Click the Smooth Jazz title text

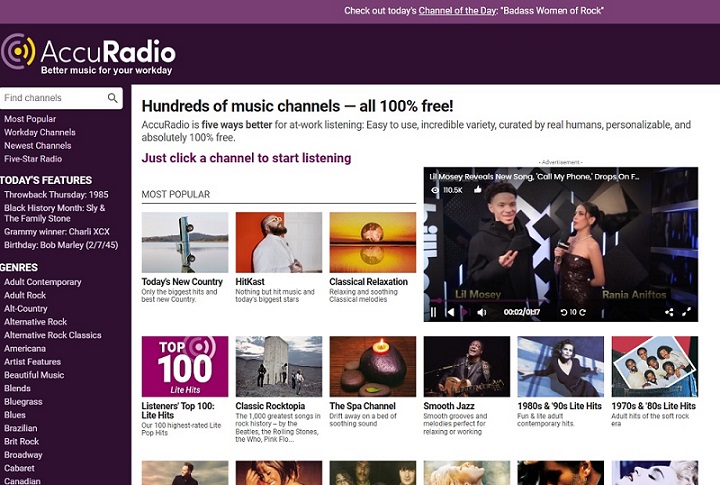click(x=449, y=406)
